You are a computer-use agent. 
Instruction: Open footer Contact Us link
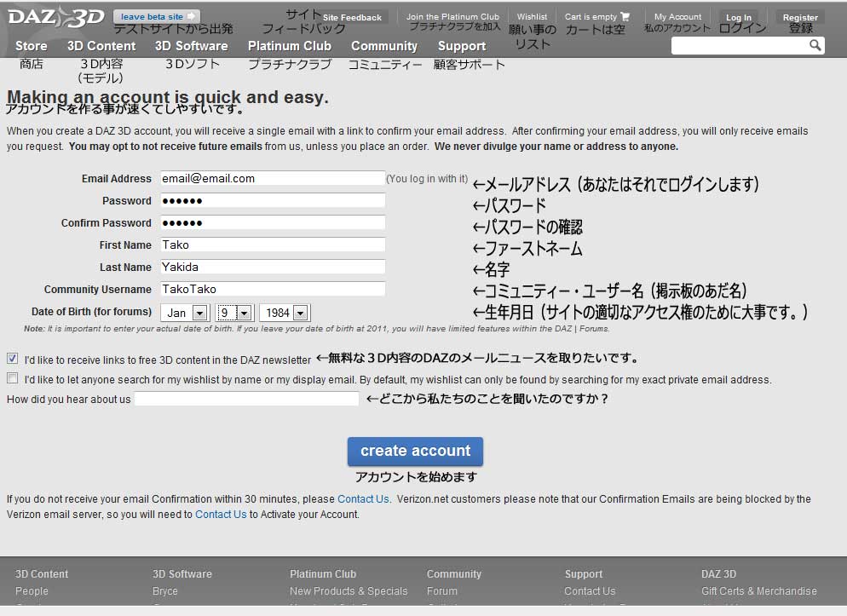(590, 591)
